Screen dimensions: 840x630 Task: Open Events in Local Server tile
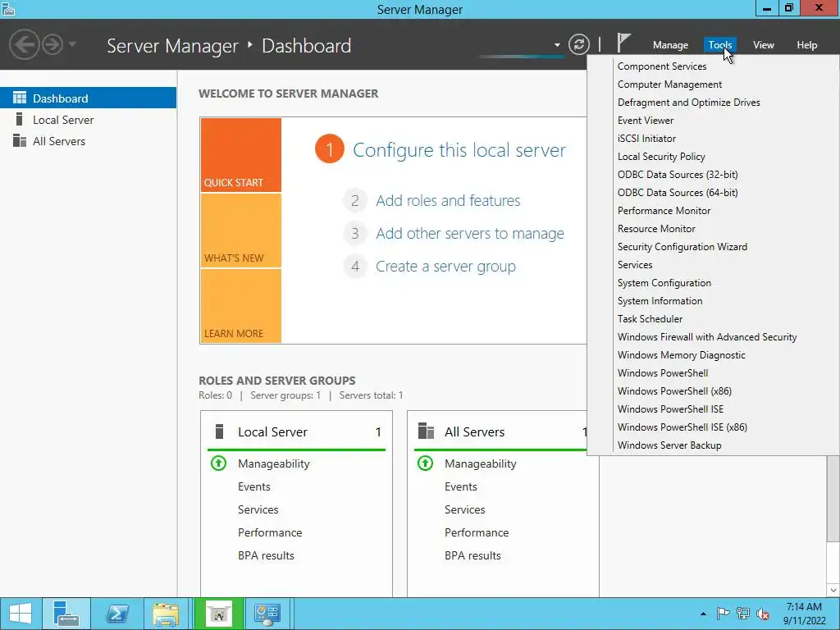254,486
